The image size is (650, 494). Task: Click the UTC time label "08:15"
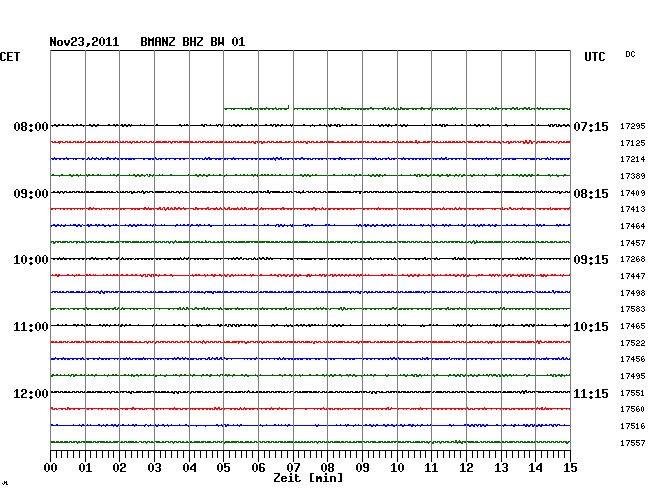(591, 194)
